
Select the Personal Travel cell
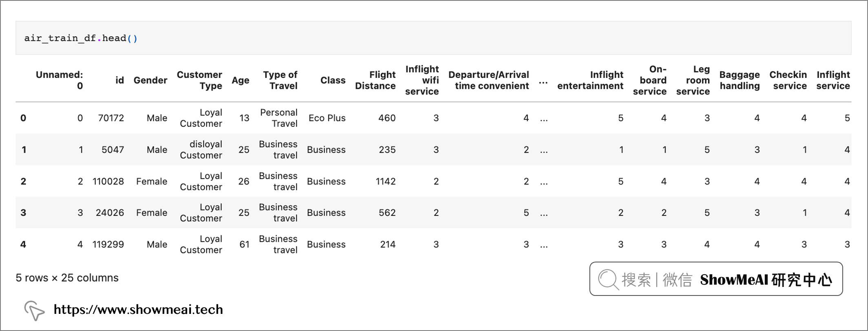tap(279, 118)
